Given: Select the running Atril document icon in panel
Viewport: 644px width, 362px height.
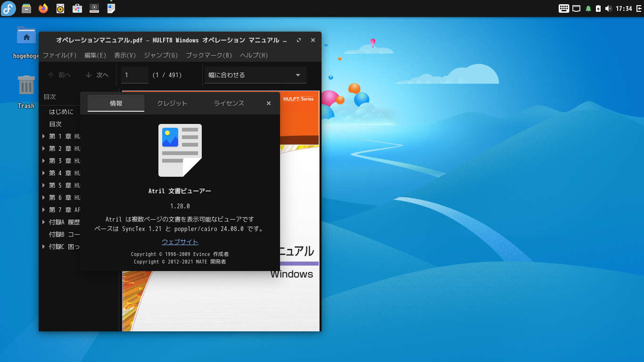Looking at the screenshot, I should tap(111, 8).
